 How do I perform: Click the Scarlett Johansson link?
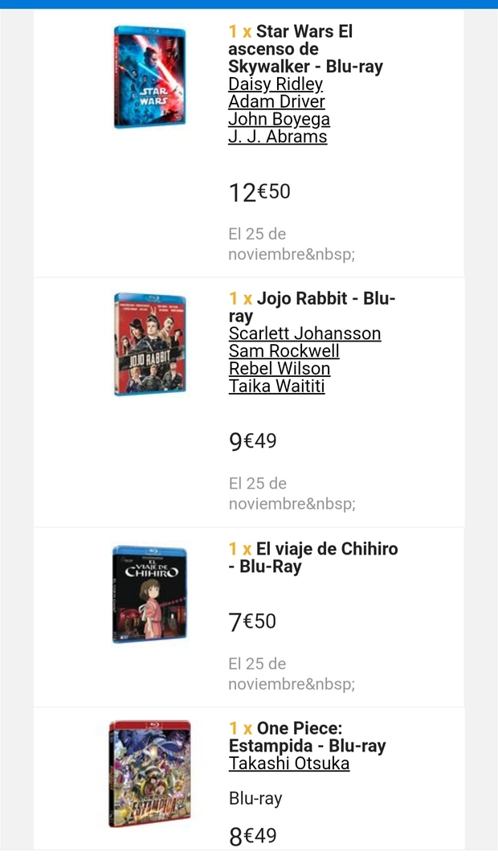tap(304, 334)
